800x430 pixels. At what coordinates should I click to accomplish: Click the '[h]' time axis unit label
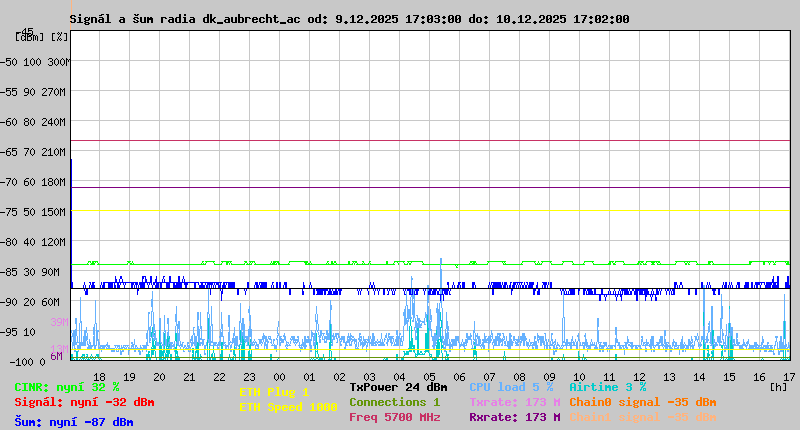click(x=778, y=387)
